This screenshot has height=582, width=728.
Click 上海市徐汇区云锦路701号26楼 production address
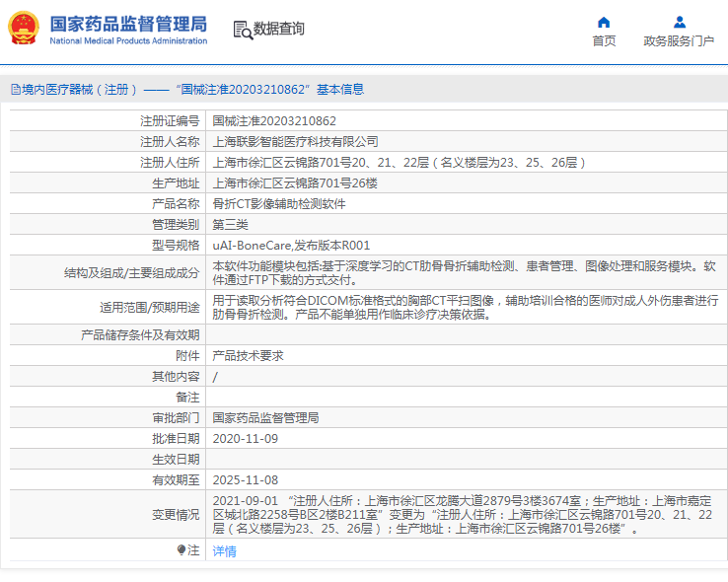click(x=295, y=183)
